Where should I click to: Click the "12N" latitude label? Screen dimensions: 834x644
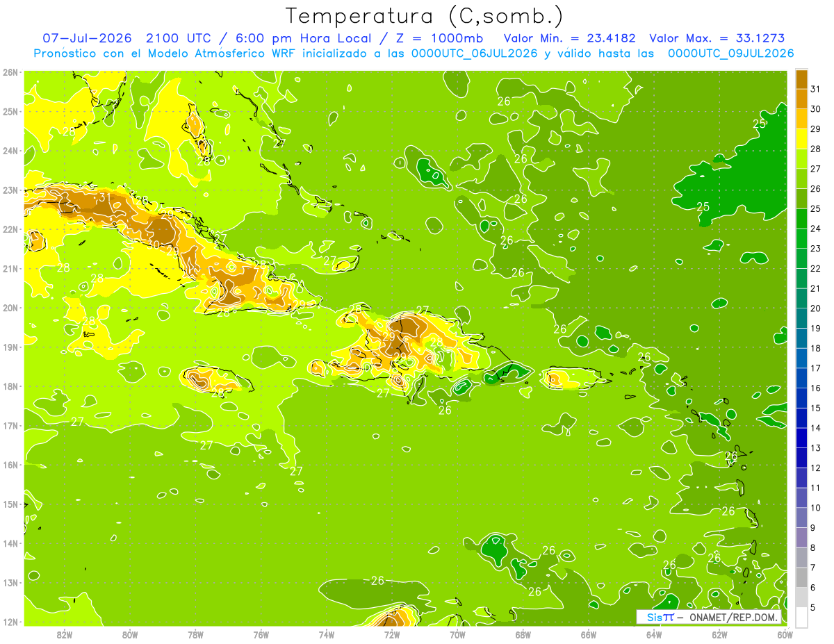[10, 622]
